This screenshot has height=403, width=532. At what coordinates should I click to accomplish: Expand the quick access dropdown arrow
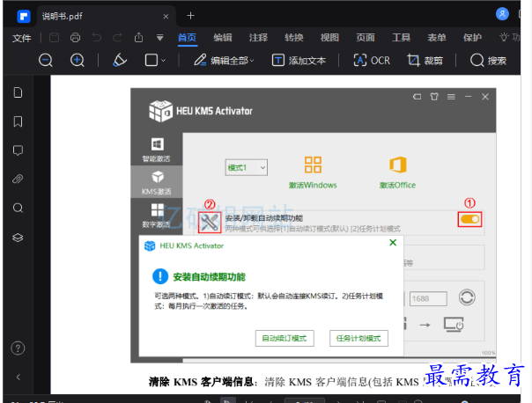159,38
